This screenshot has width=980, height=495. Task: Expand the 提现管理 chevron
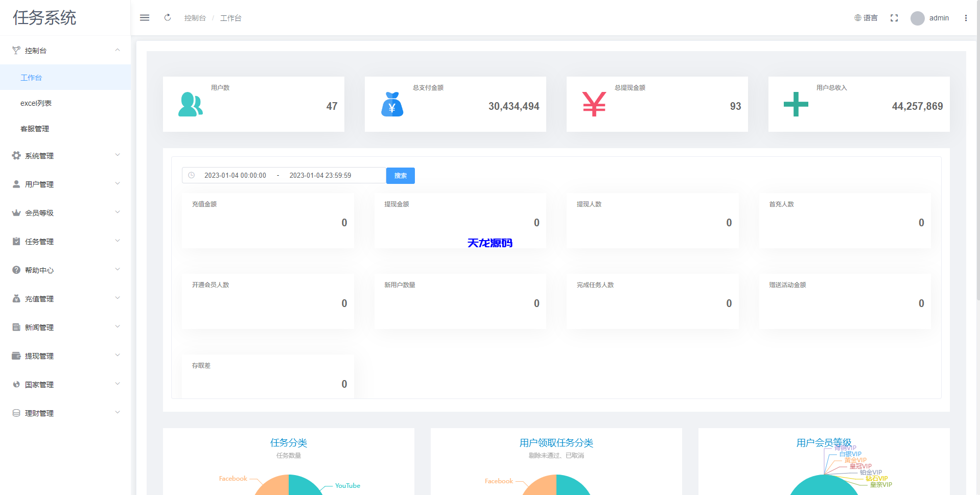coord(118,356)
